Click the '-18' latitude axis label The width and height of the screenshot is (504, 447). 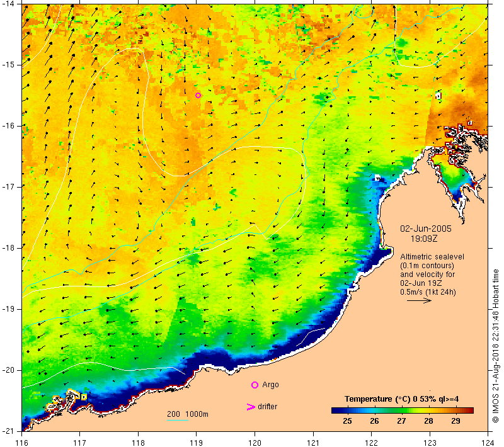tap(7, 248)
